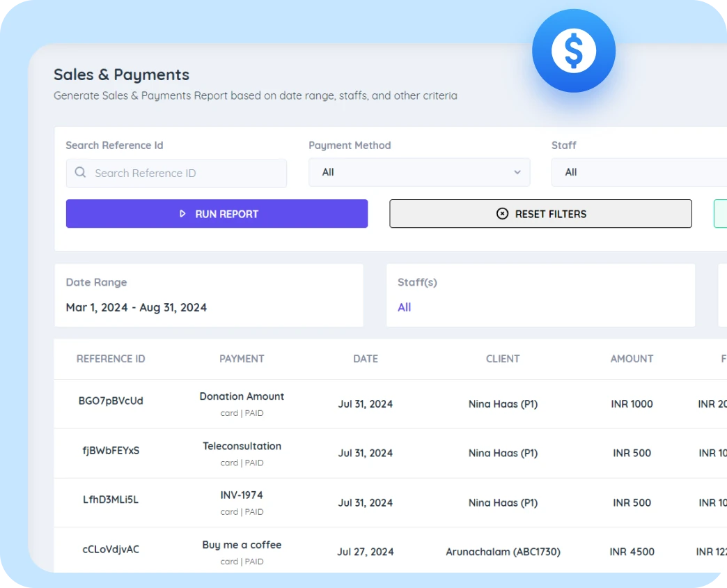Click the CLIENT column header
This screenshot has height=588, width=727.
pos(503,359)
